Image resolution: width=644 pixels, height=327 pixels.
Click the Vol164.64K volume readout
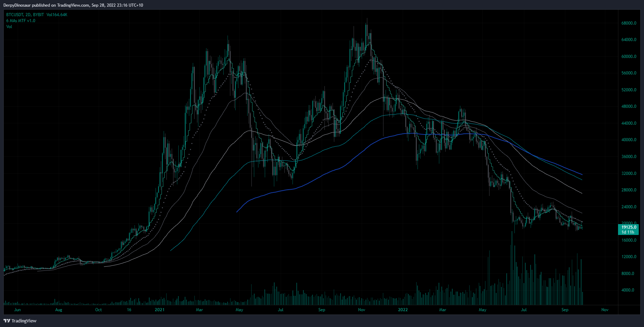click(57, 14)
